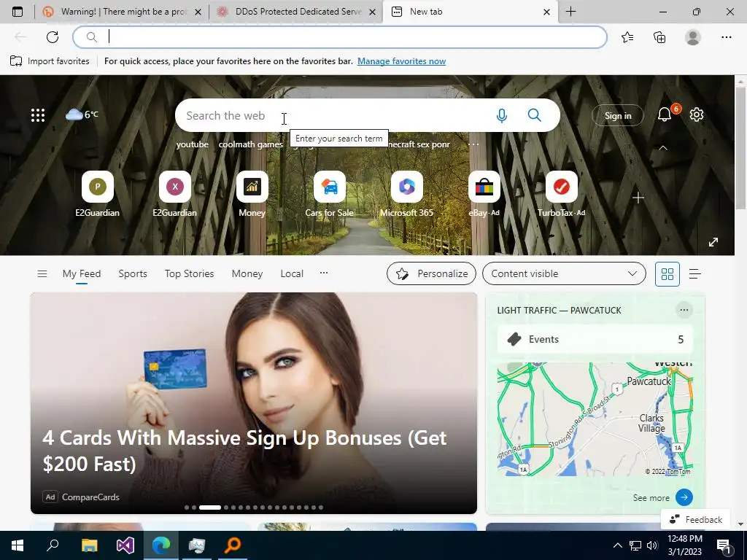Open E2Guardian quick link with X icon
This screenshot has height=560, width=747.
175,194
